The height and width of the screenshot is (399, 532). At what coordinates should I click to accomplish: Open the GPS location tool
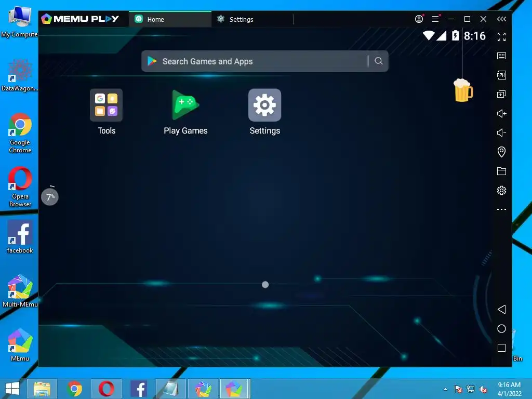(501, 152)
